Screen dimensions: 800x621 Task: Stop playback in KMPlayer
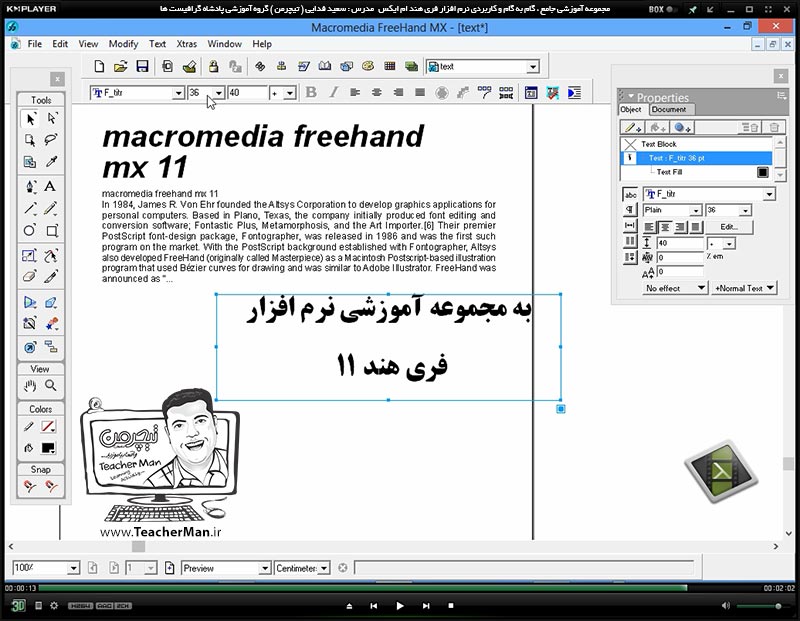pyautogui.click(x=451, y=606)
